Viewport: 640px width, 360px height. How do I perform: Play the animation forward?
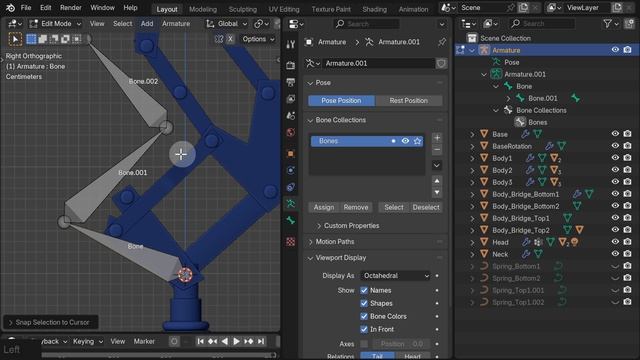point(236,341)
